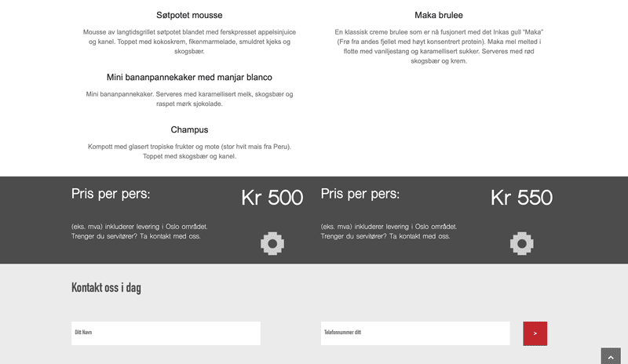Click the 'Ditt Navn' input field

pyautogui.click(x=166, y=333)
